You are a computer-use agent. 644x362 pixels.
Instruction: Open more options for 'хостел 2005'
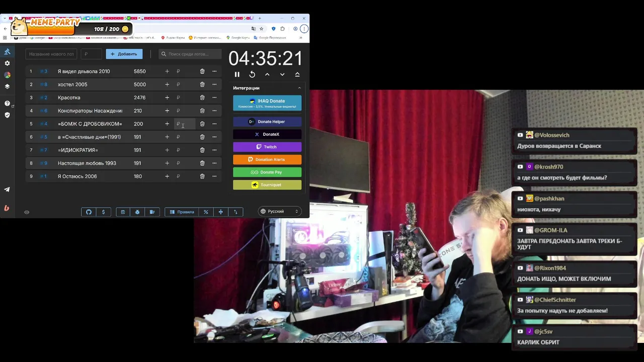coord(214,84)
